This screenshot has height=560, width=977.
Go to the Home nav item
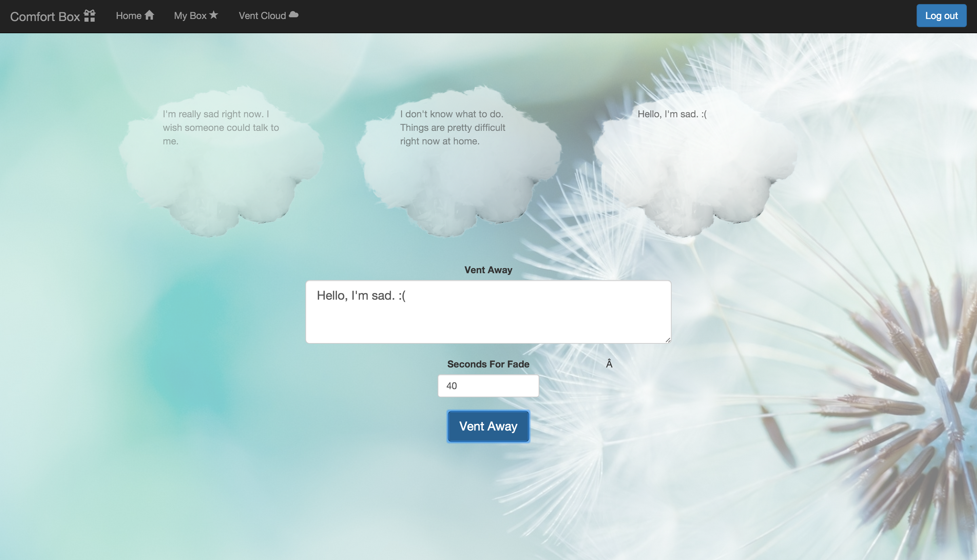(129, 16)
